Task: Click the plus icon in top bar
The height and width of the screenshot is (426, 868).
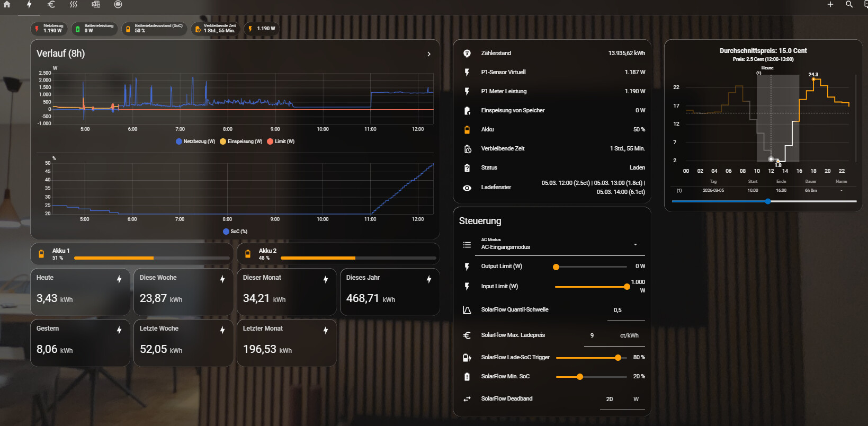Action: pos(830,4)
